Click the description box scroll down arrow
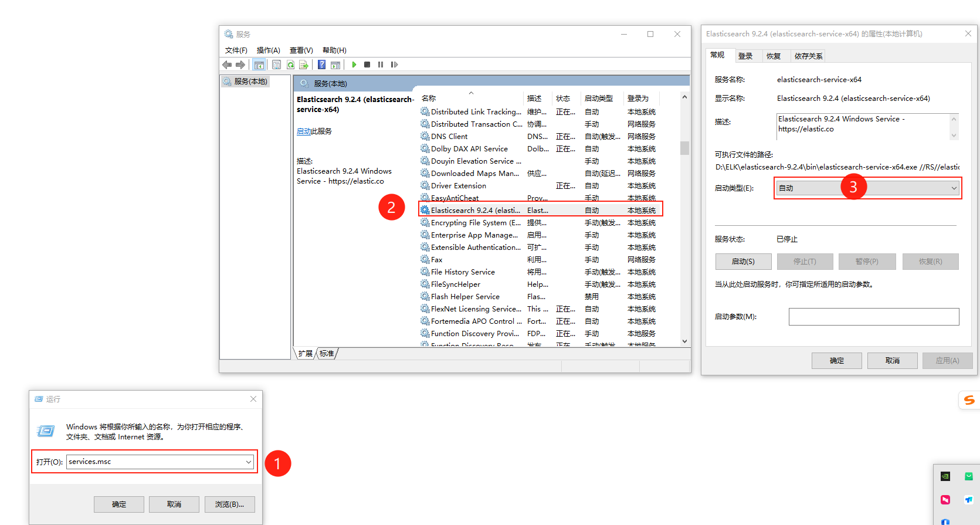 tap(954, 136)
